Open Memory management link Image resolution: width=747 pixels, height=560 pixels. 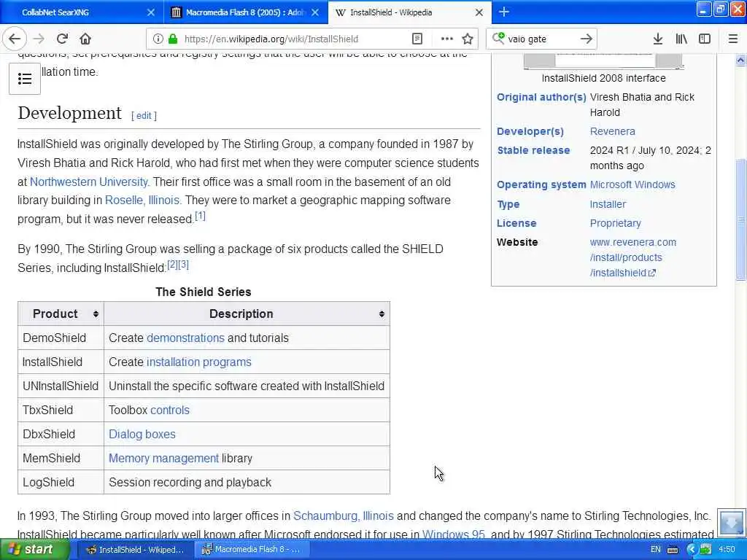tap(164, 458)
